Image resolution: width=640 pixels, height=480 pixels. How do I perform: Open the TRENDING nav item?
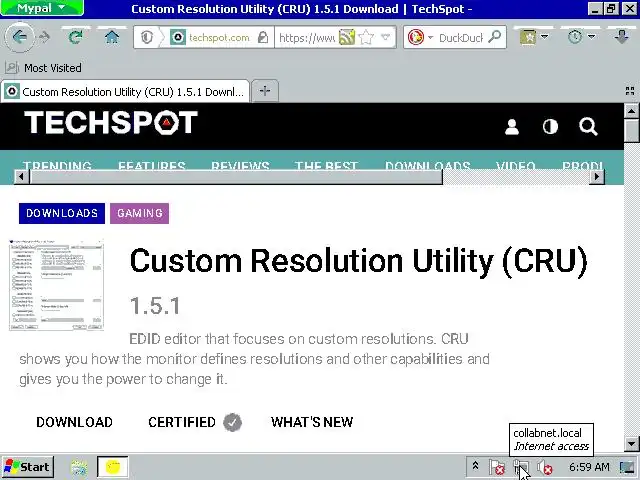[x=57, y=165]
